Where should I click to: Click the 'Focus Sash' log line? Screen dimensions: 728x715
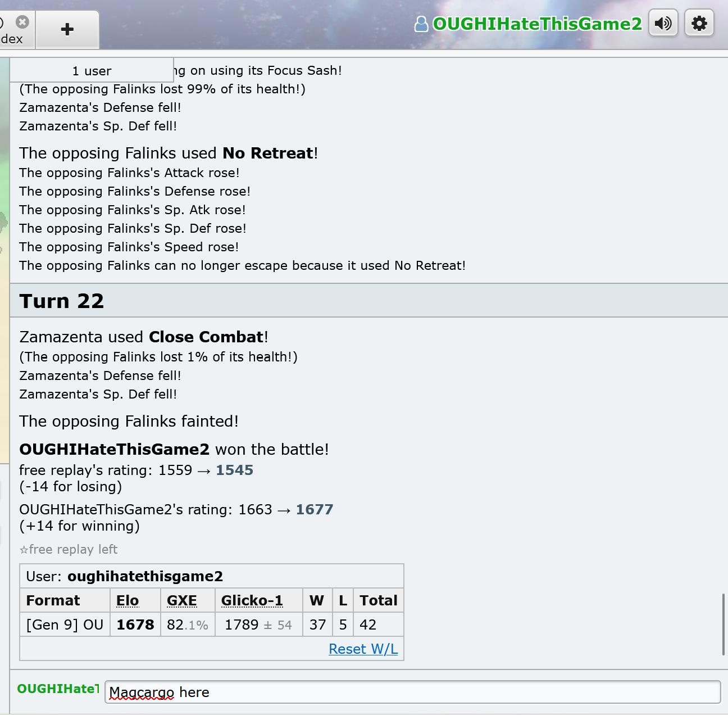click(x=258, y=70)
